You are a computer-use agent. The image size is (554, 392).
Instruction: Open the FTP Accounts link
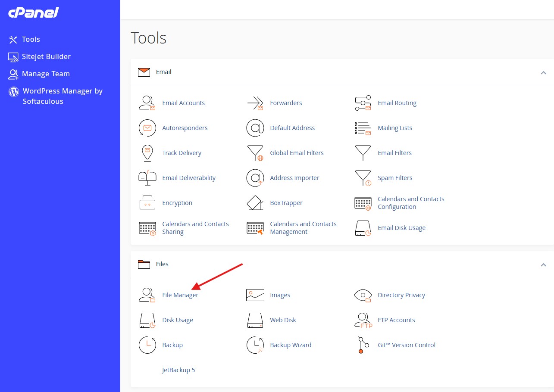click(x=396, y=320)
